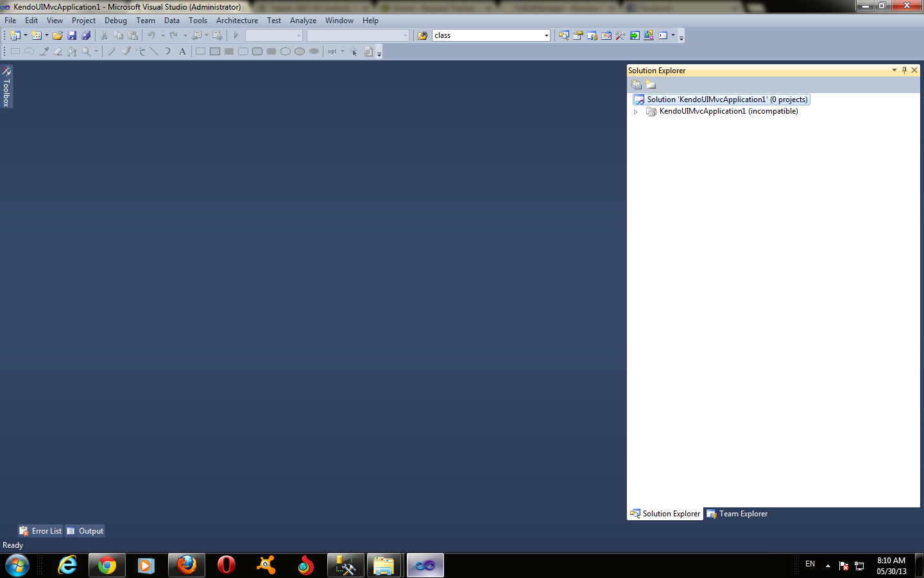Click the Solution Explorer new folder icon
The height and width of the screenshot is (578, 924).
point(651,85)
